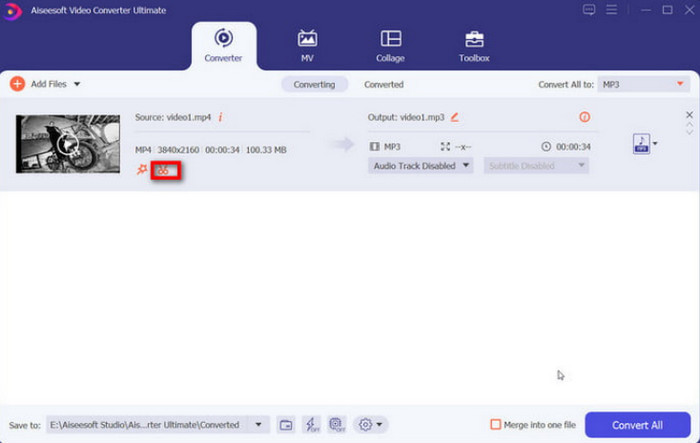This screenshot has height=443, width=700.
Task: Show the Converted list
Action: coord(384,84)
